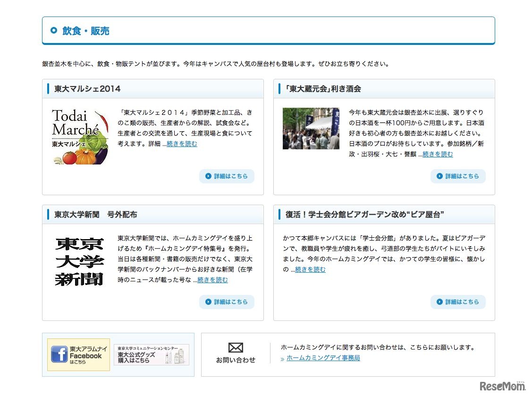Click 詳細はこちら under 東京大学新聞 号外配布
532x397 pixels.
point(227,302)
